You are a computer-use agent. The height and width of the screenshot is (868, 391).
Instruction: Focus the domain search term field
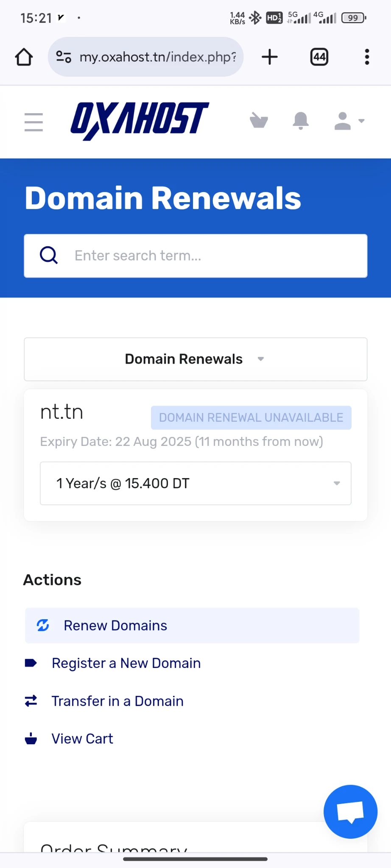pyautogui.click(x=212, y=256)
